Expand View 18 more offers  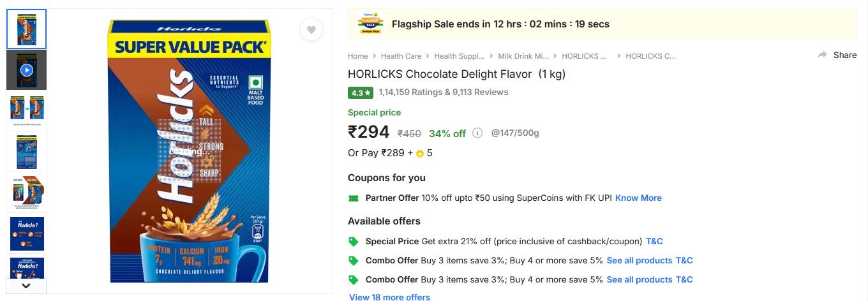tap(389, 297)
